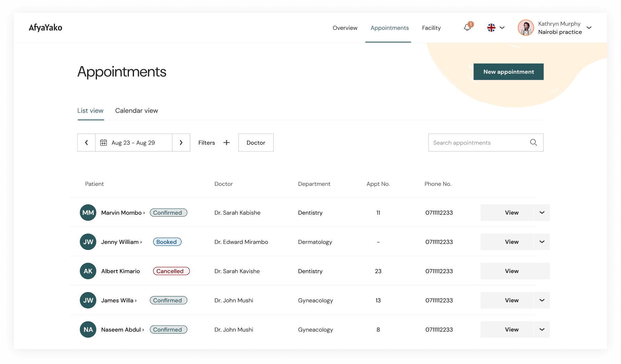Click Albert Kimario patient name
Image resolution: width=621 pixels, height=364 pixels.
tap(121, 271)
